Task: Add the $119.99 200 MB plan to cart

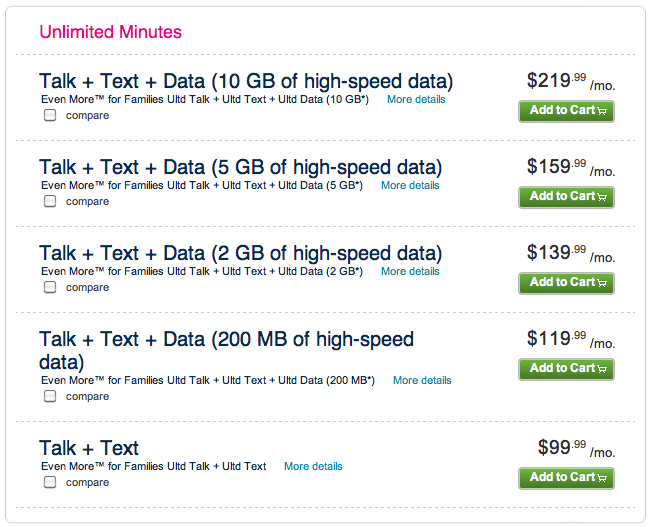Action: click(x=566, y=369)
